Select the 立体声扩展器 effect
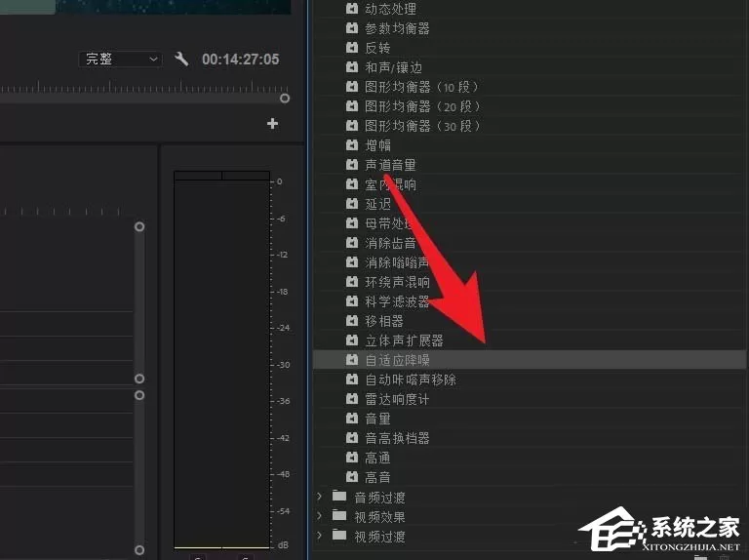 coord(404,340)
